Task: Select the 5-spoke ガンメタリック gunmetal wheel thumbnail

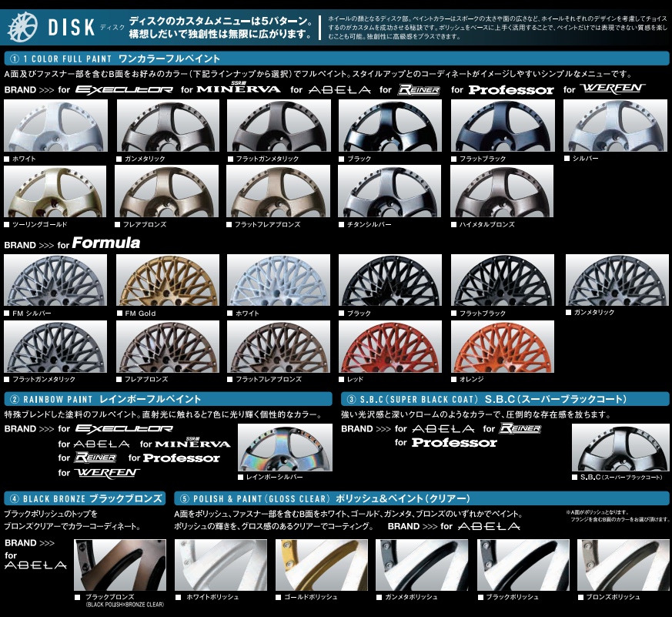Action: click(168, 126)
